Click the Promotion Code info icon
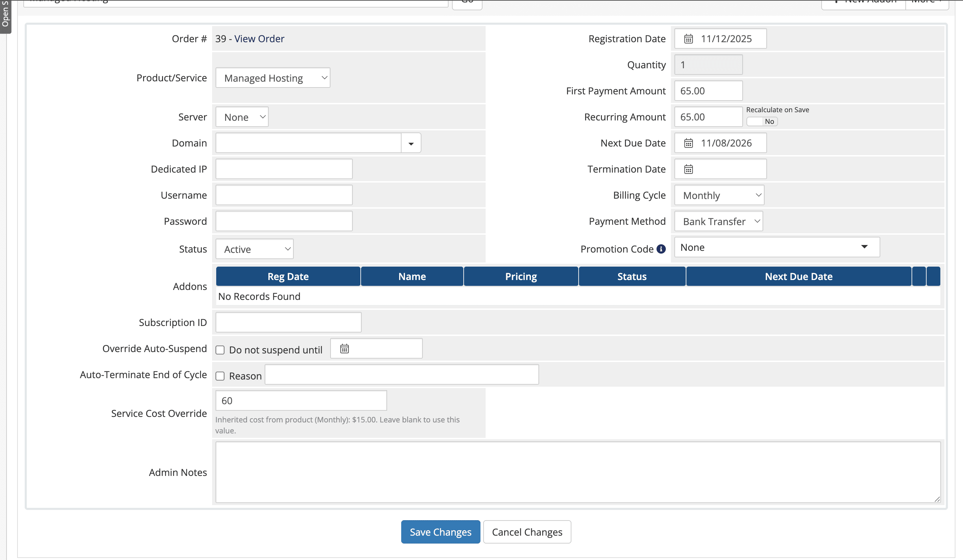The height and width of the screenshot is (560, 963). pyautogui.click(x=661, y=249)
